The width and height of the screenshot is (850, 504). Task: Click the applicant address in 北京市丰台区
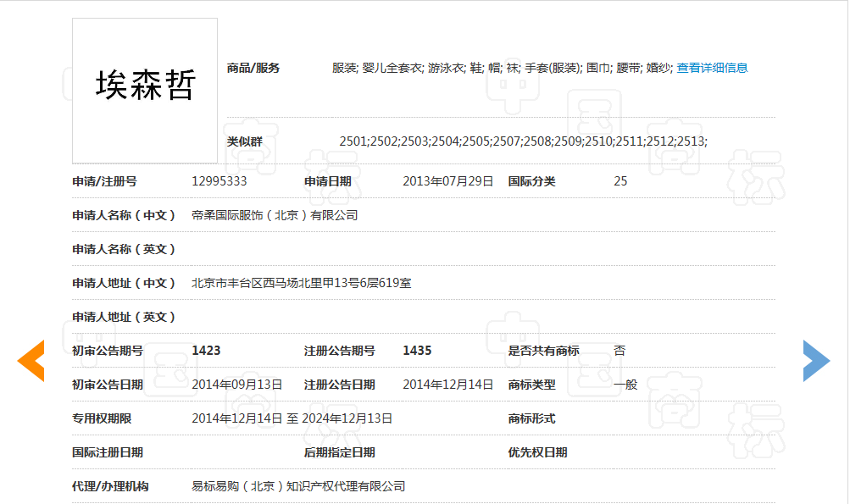coord(302,283)
